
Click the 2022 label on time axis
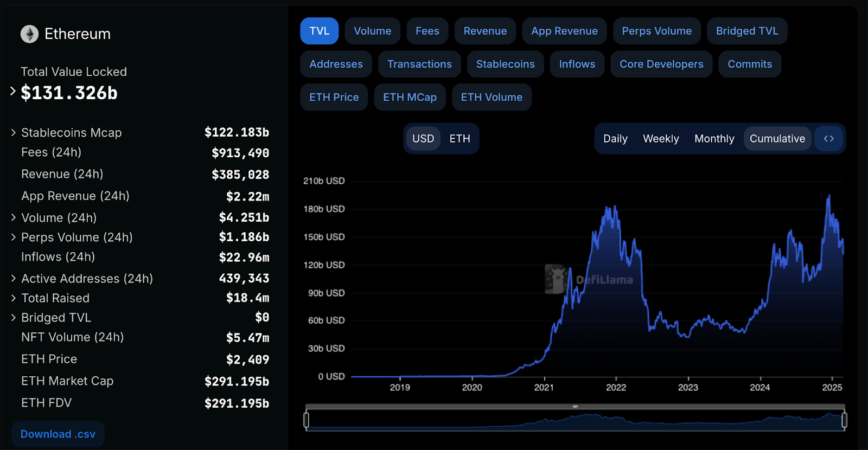[x=616, y=387]
